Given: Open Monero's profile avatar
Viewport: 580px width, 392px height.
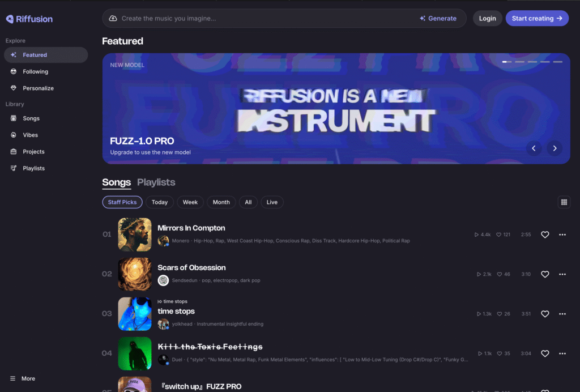Looking at the screenshot, I should pyautogui.click(x=163, y=241).
